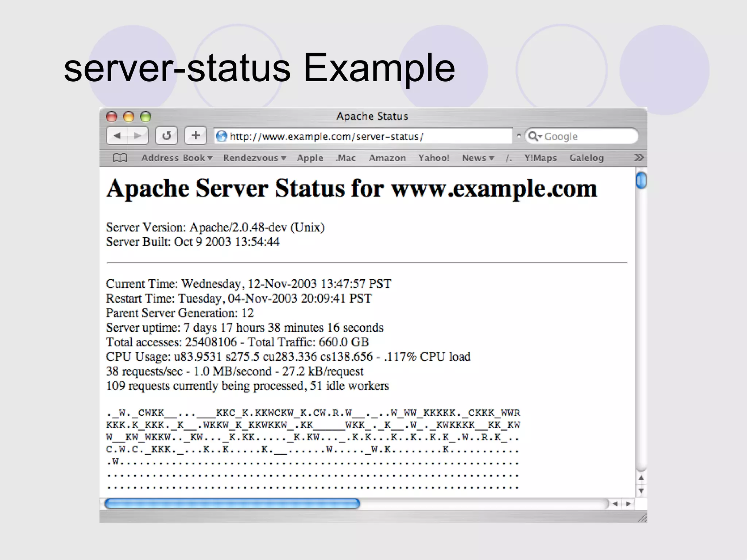Screen dimensions: 747x560
Task: Open the Google search magnifier menu
Action: click(535, 136)
